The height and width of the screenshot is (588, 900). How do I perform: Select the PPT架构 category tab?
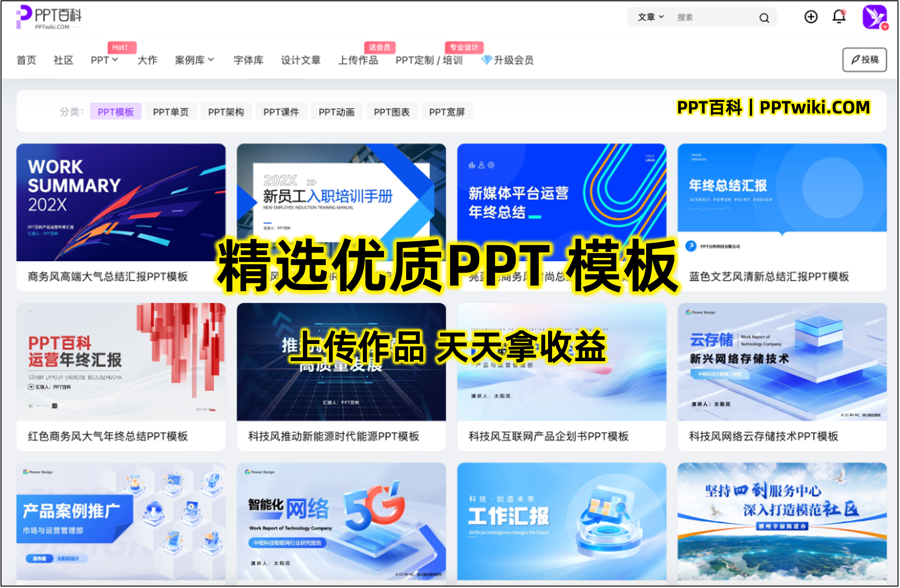click(x=226, y=112)
